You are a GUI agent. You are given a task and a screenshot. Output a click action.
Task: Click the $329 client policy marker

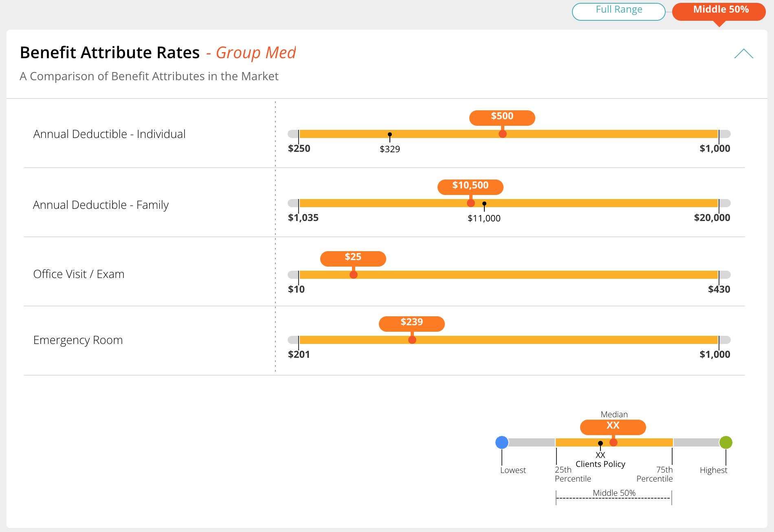tap(390, 135)
